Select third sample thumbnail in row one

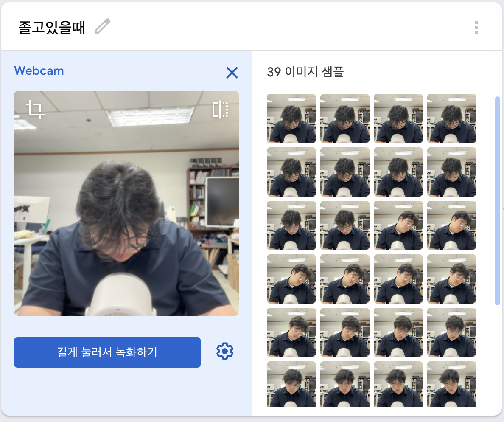click(398, 118)
